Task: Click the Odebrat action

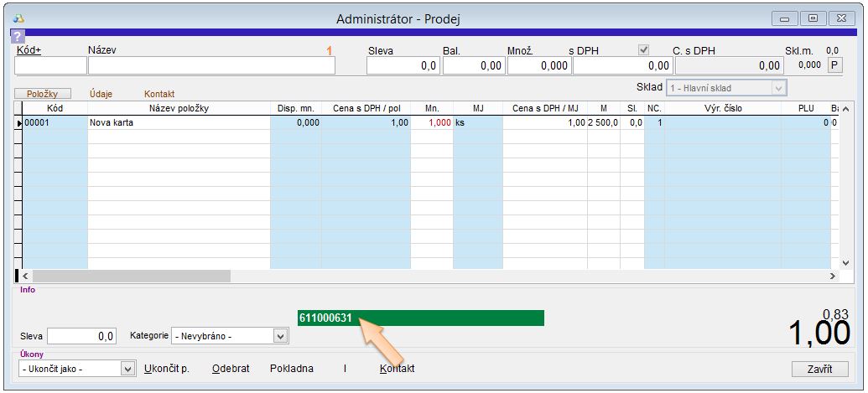Action: coord(230,369)
